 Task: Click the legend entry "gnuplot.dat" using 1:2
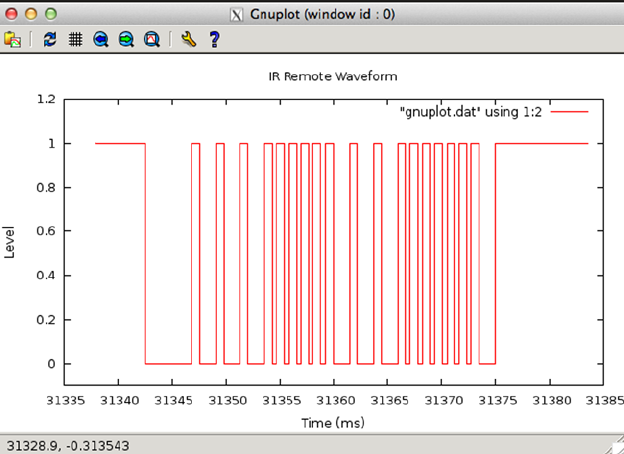click(x=471, y=112)
